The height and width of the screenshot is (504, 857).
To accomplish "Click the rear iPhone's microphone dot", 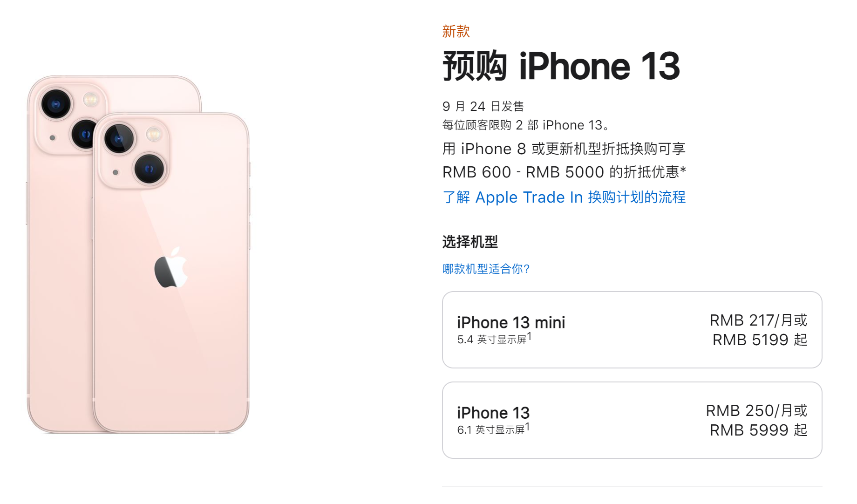I will [x=53, y=138].
